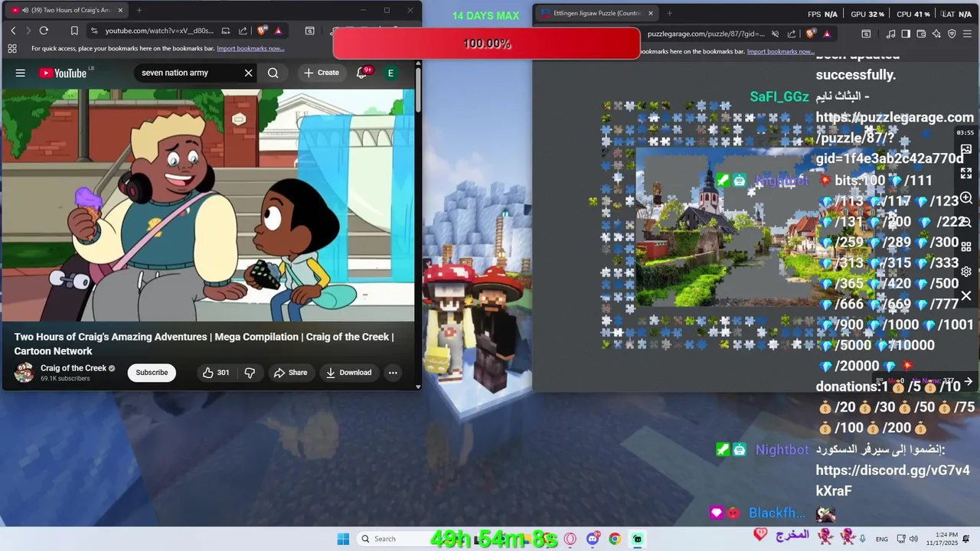The image size is (980, 551).
Task: Reload the YouTube page
Action: (44, 31)
